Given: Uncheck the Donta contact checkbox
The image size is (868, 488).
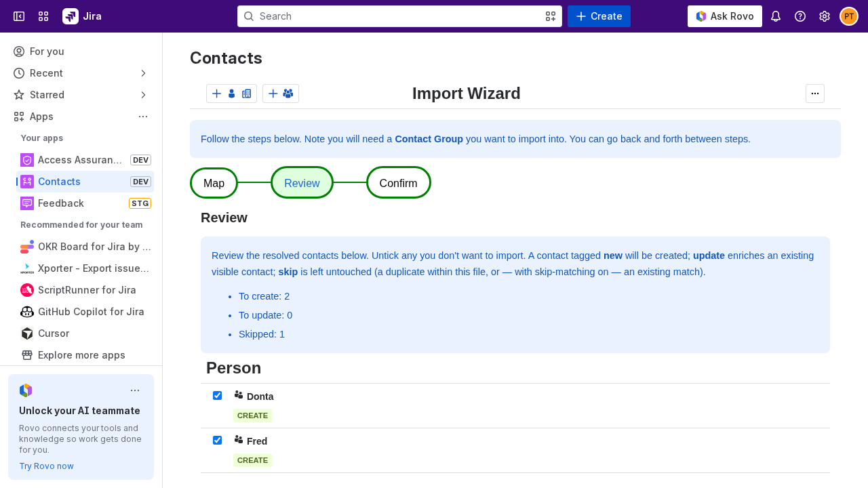Looking at the screenshot, I should [x=217, y=396].
